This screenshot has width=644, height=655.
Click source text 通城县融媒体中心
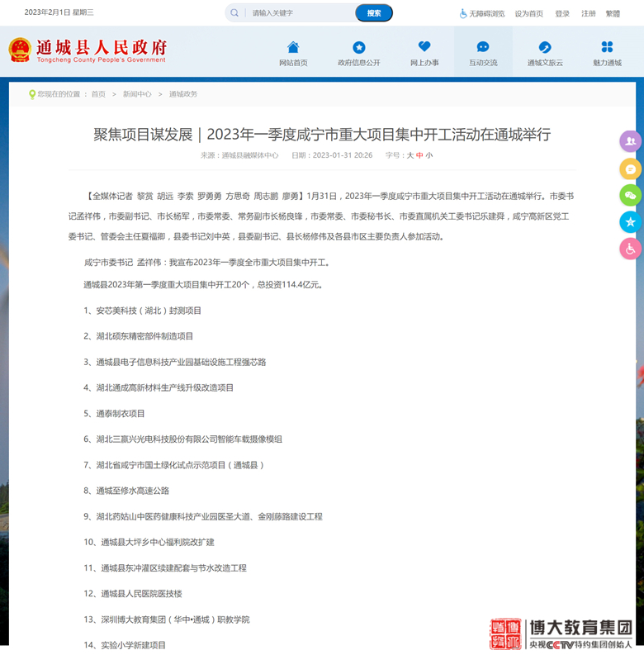point(249,155)
